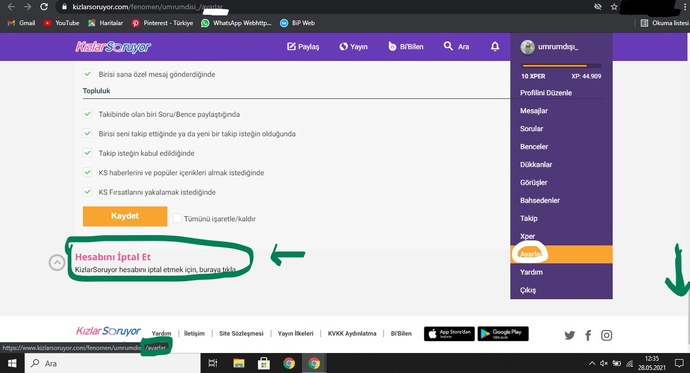Screen dimensions: 690x373
Task: Collapse section with circular chevron-up icon
Action: 57,263
